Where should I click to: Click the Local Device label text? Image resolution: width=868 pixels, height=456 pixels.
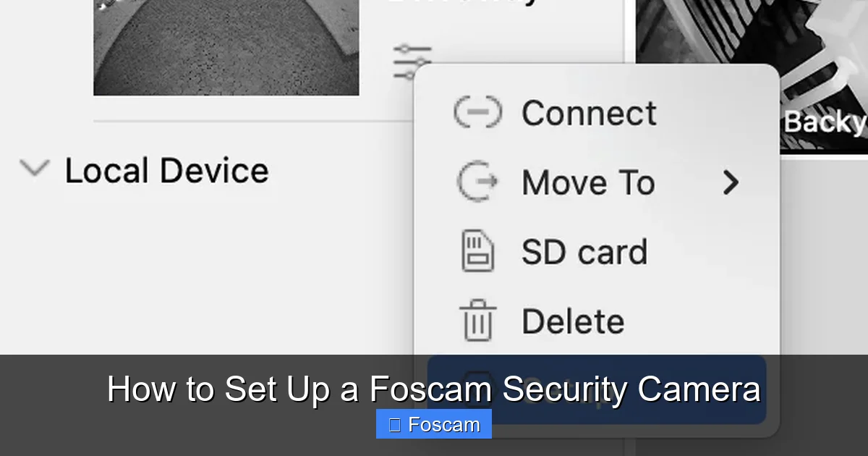pos(166,170)
